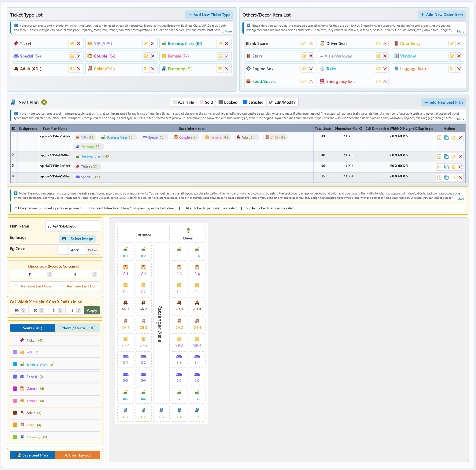Image resolution: width=476 pixels, height=470 pixels.
Task: Edit the Stairs decor item
Action: tap(304, 56)
